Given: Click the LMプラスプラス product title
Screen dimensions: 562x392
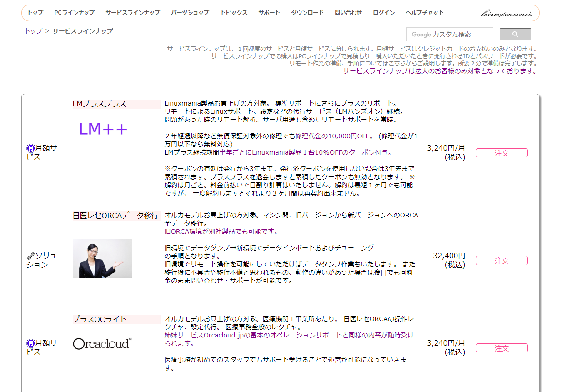Looking at the screenshot, I should click(100, 104).
